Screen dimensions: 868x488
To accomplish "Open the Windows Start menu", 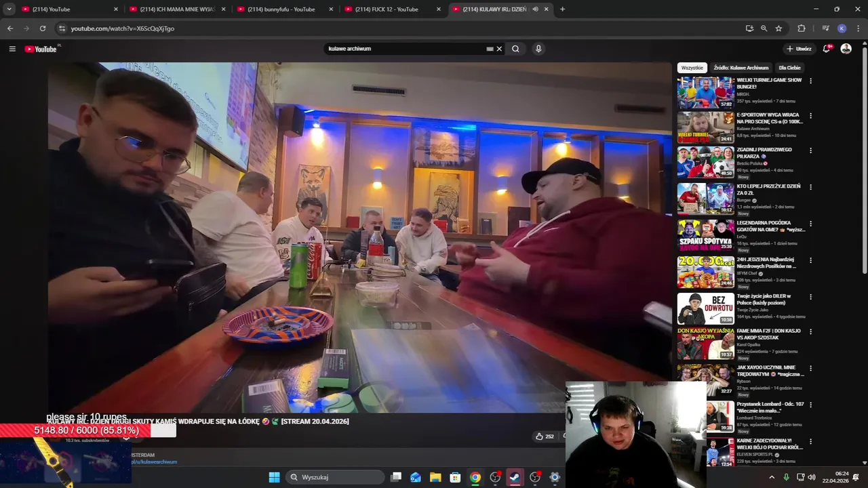I will 274,477.
